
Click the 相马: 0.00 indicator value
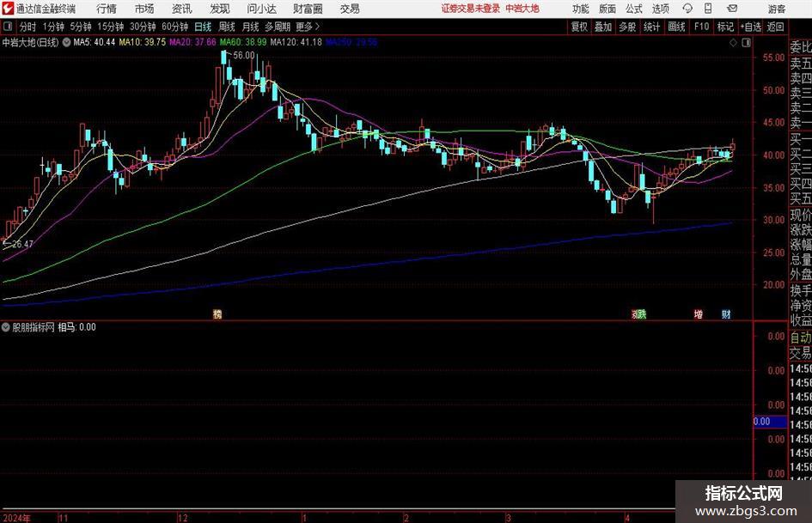click(76, 327)
